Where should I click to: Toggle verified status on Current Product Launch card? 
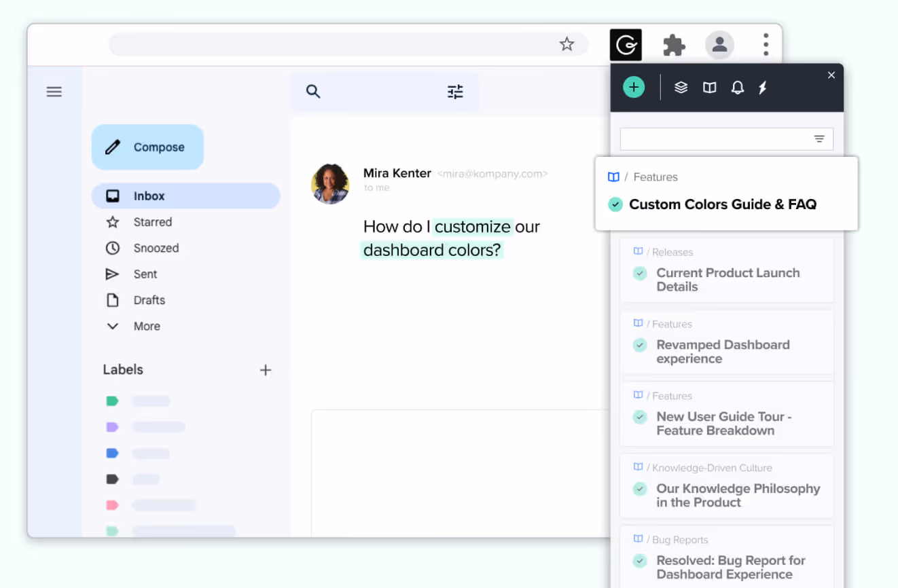point(639,273)
